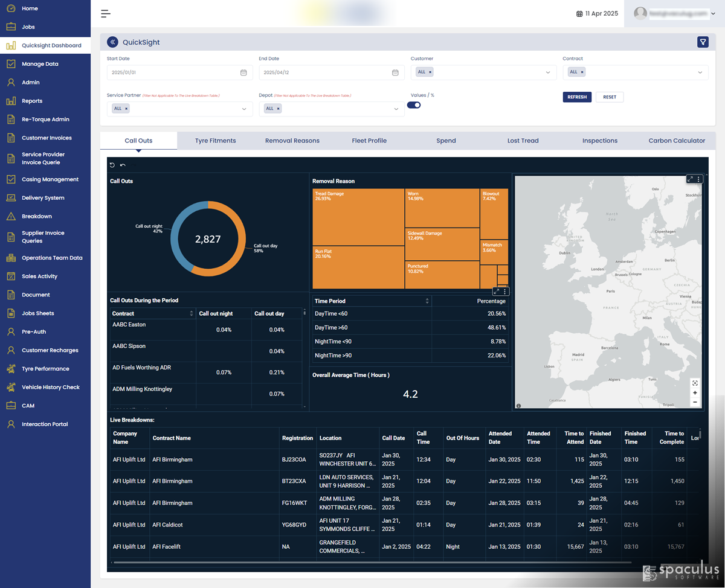Click the Admin person icon
Image resolution: width=725 pixels, height=588 pixels.
pyautogui.click(x=11, y=82)
